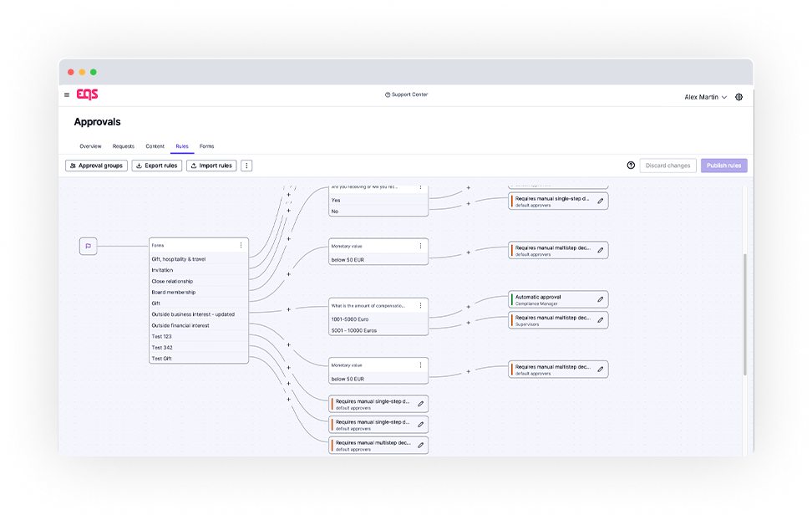
Task: Open the hamburger navigation menu
Action: point(67,95)
